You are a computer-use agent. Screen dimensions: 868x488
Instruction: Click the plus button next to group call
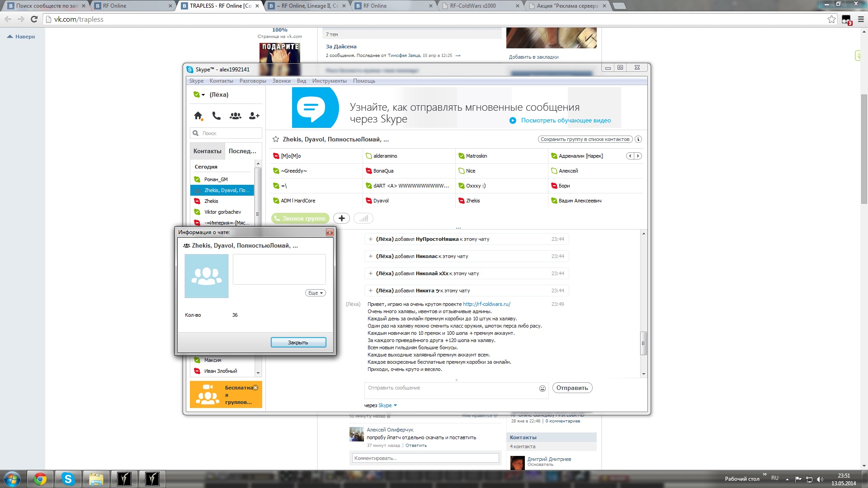pyautogui.click(x=342, y=218)
